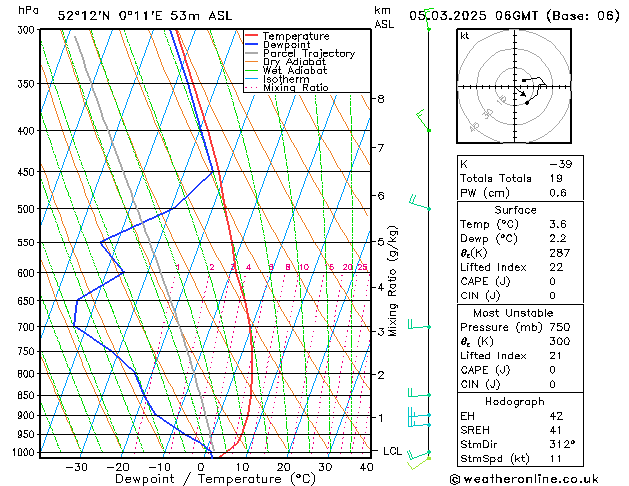The image size is (629, 486).
Task: Click the SREH value 41
Action: (x=556, y=430)
